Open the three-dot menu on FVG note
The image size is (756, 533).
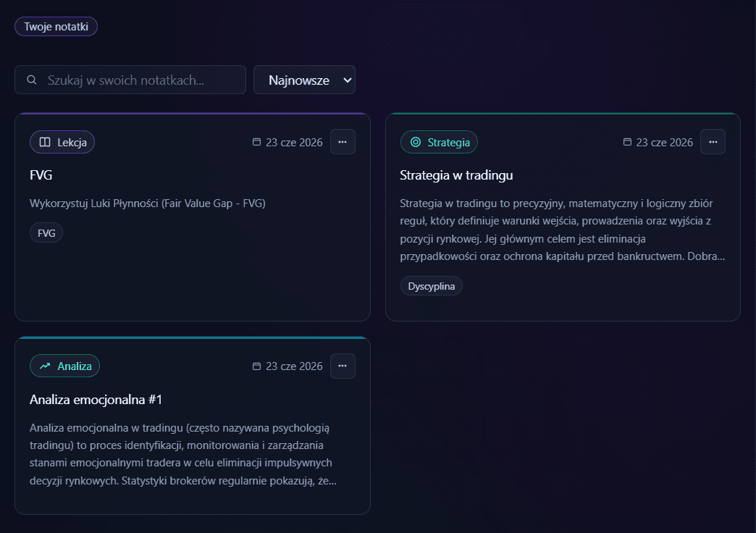pyautogui.click(x=343, y=142)
